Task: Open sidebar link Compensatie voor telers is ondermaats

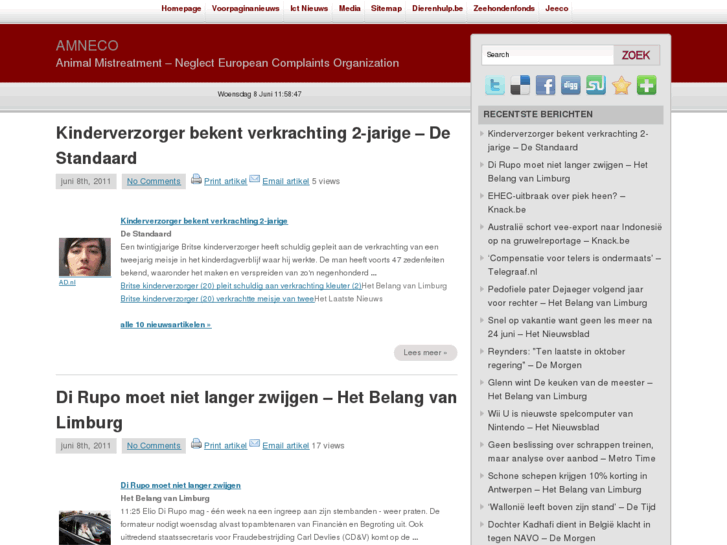Action: [574, 265]
